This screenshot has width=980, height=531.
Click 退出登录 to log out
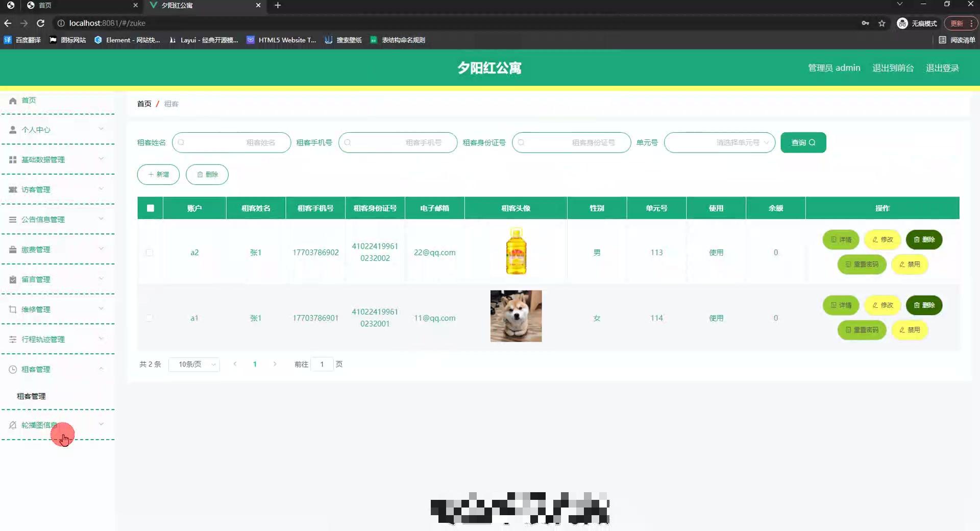pyautogui.click(x=942, y=67)
